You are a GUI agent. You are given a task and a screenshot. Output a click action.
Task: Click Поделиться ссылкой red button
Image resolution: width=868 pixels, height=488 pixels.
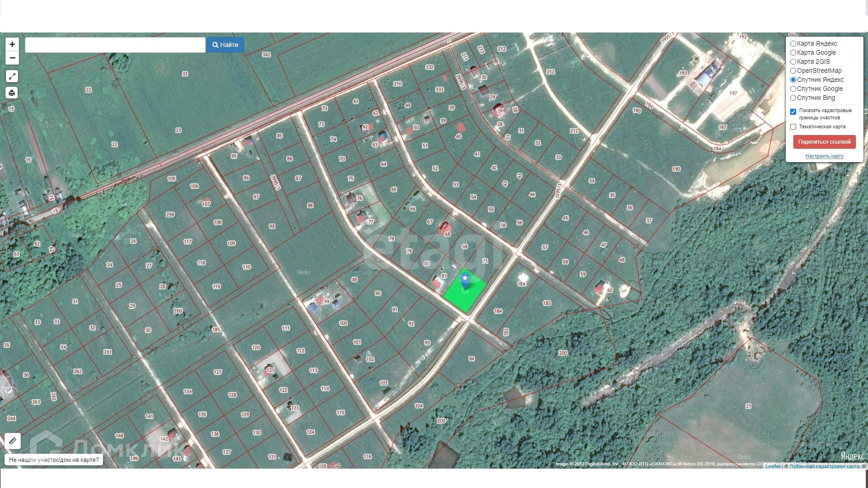[824, 142]
